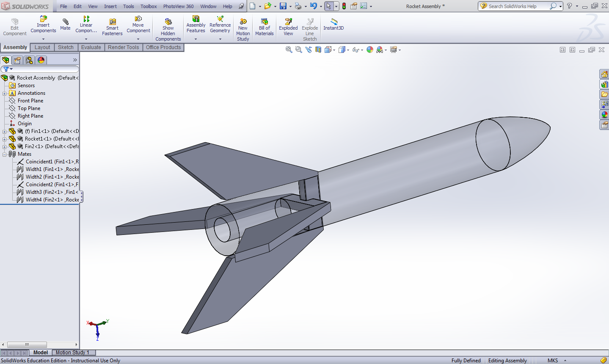Click feature tree filter funnel
The image size is (609, 364).
tap(6, 69)
